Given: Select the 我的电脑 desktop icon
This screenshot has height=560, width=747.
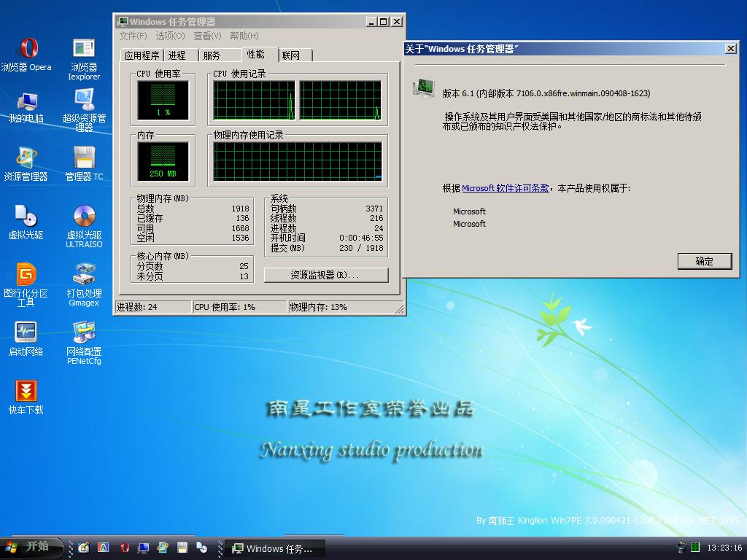Looking at the screenshot, I should pos(26,108).
